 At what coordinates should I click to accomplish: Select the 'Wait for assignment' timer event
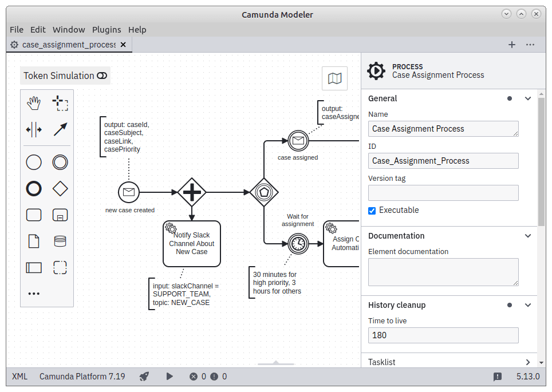click(298, 244)
